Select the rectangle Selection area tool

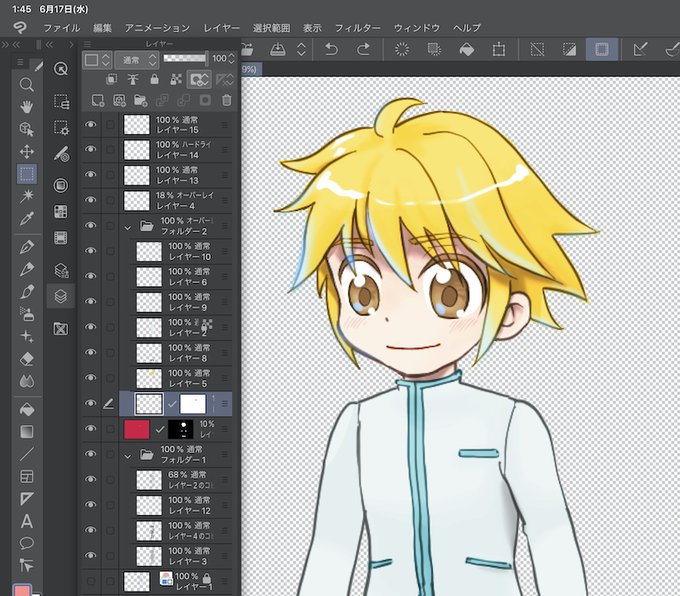26,174
